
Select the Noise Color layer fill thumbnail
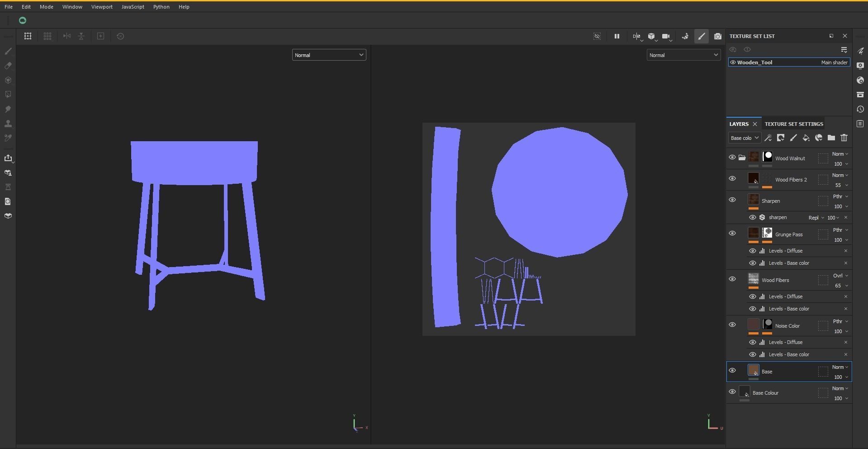[754, 325]
